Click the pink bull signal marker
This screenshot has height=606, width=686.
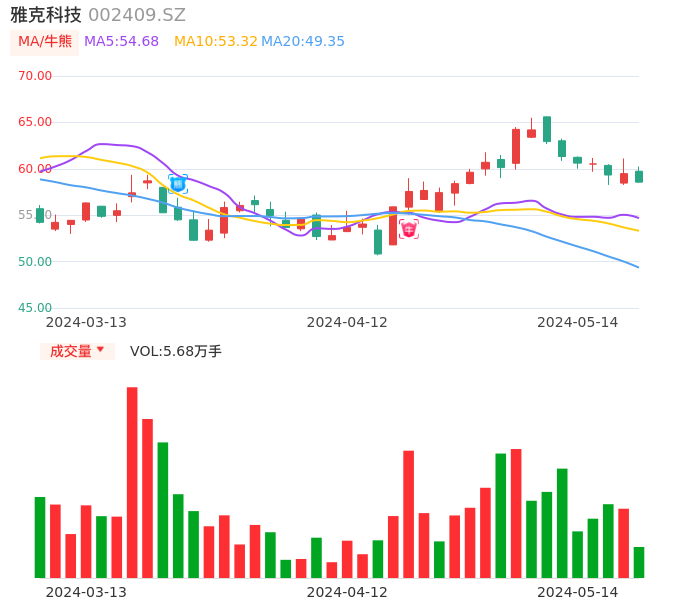coord(408,229)
